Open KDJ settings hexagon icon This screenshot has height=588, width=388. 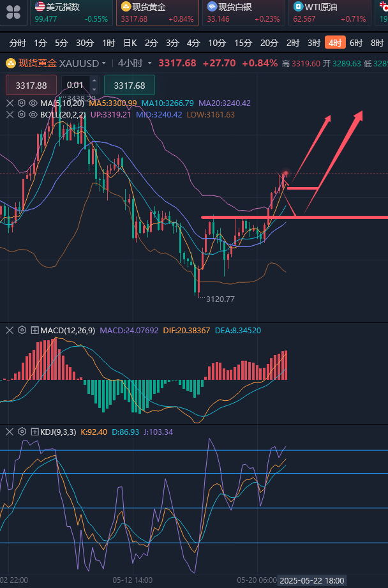point(22,432)
